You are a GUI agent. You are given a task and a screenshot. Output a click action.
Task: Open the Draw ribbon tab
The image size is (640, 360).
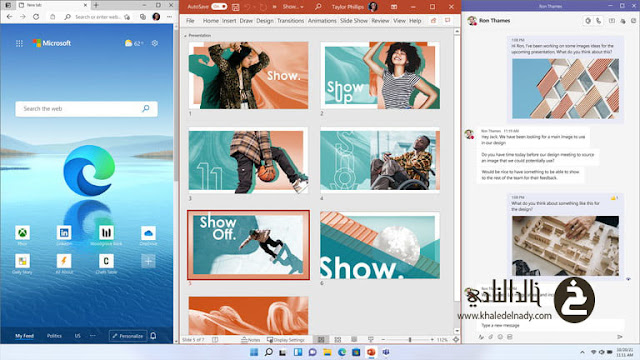pos(246,20)
